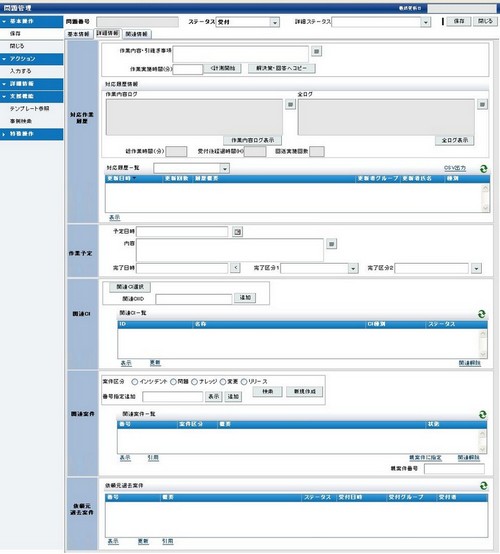Expand the bottom collapsed sidebar section
500x554 pixels.
pyautogui.click(x=32, y=134)
